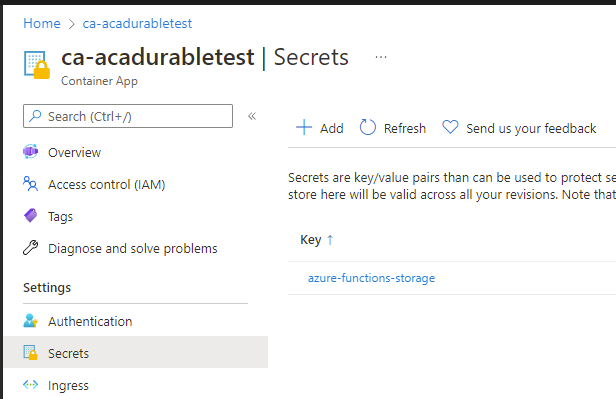Focus the Search (Ctrl+/) box
This screenshot has height=399, width=616.
coord(128,116)
